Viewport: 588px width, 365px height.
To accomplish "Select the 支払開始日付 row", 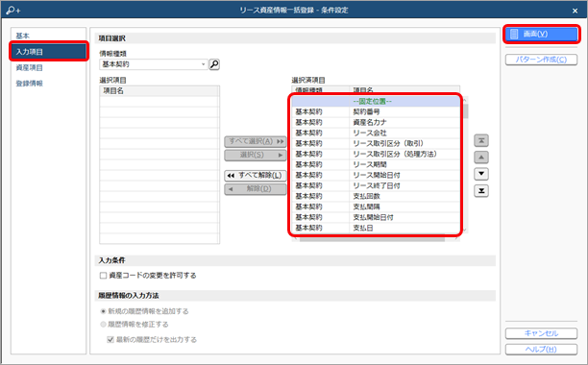I will (376, 217).
